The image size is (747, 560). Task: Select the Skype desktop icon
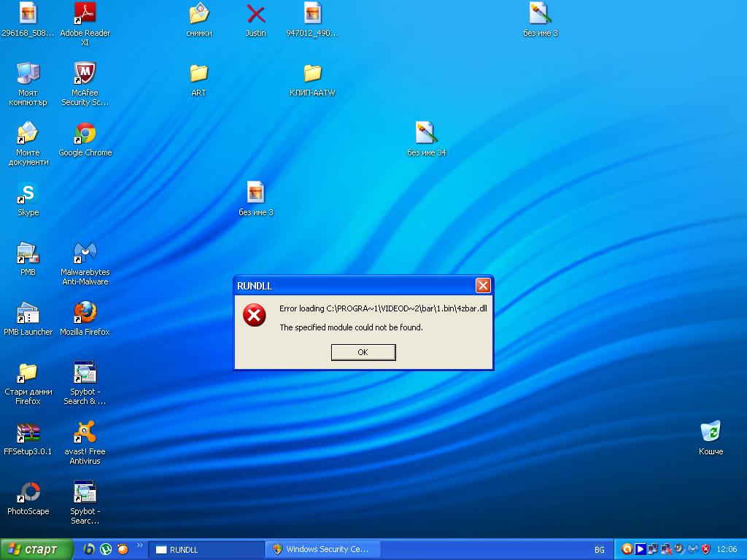click(28, 199)
